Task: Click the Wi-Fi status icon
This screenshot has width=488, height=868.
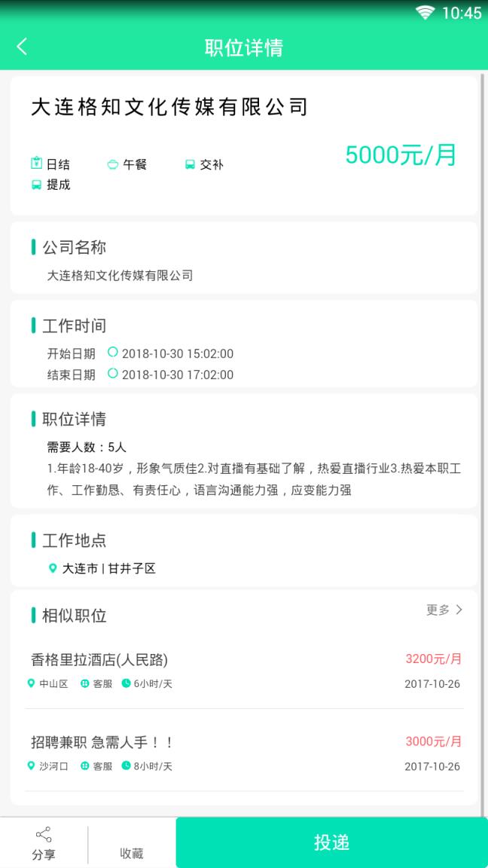Action: tap(425, 13)
